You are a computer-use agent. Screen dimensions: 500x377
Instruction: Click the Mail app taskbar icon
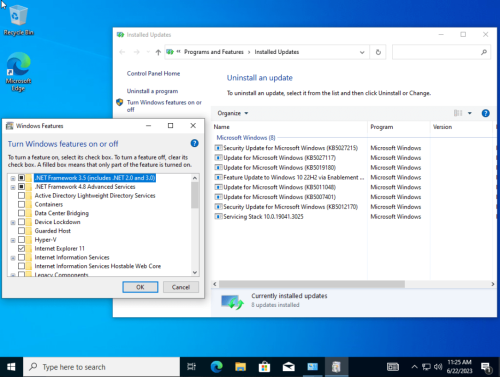pos(288,367)
